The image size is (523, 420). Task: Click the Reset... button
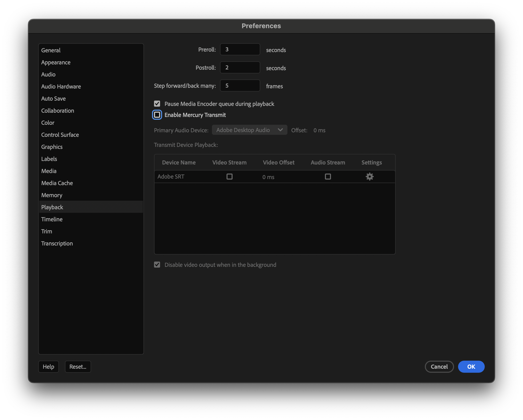[78, 367]
